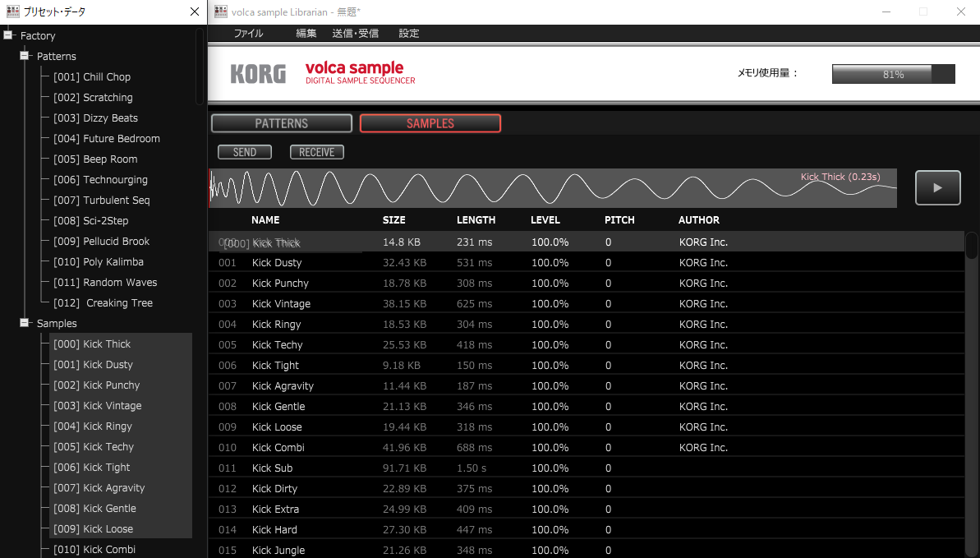Click the sample list vertical scrollbar
Screen dimensions: 980x558
coord(971,245)
